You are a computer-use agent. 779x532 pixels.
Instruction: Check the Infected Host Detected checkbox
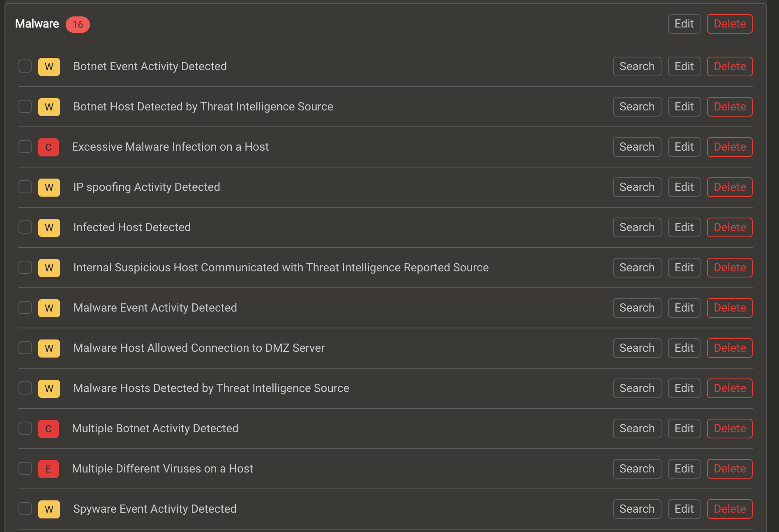pos(25,227)
